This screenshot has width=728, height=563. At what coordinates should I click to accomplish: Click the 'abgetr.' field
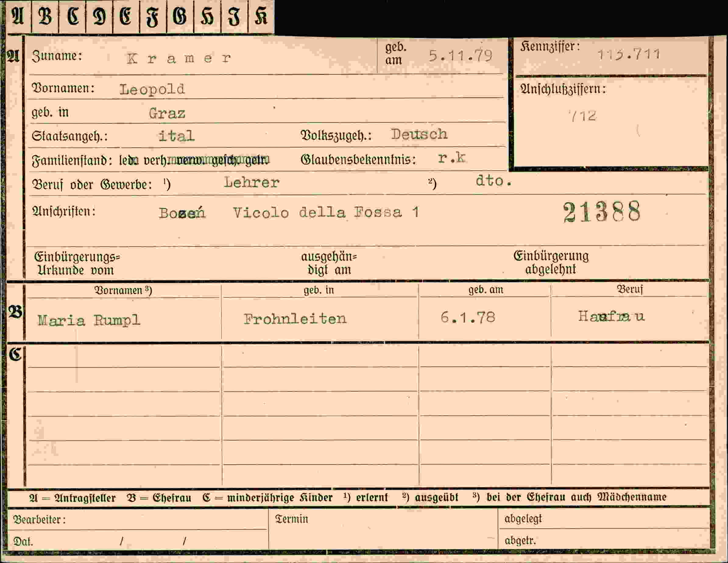pyautogui.click(x=604, y=539)
